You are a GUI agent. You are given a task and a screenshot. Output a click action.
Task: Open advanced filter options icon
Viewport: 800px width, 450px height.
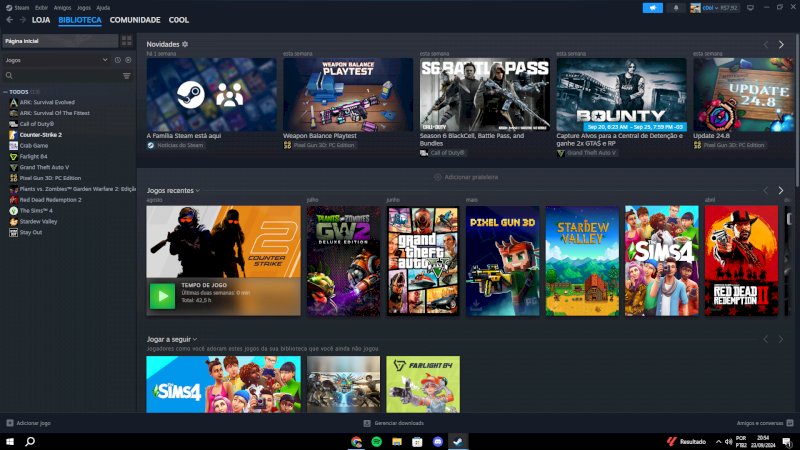click(127, 76)
